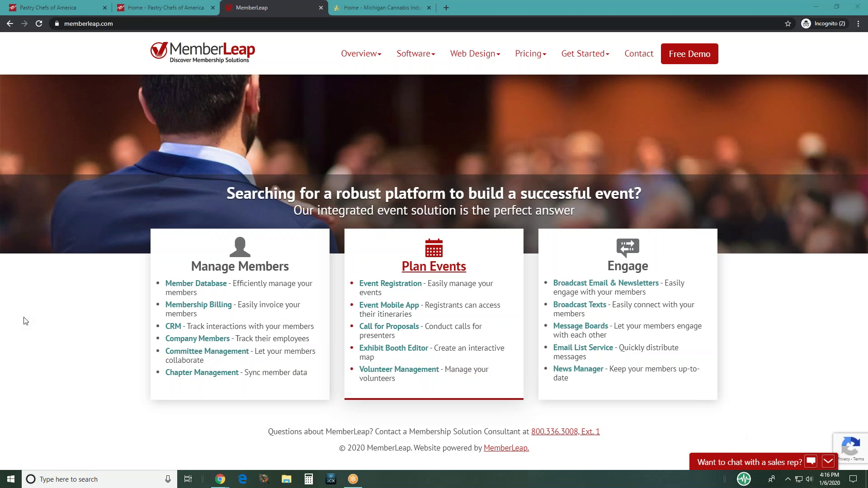Image resolution: width=868 pixels, height=488 pixels.
Task: Close the MemberLeap tab
Action: pos(321,8)
